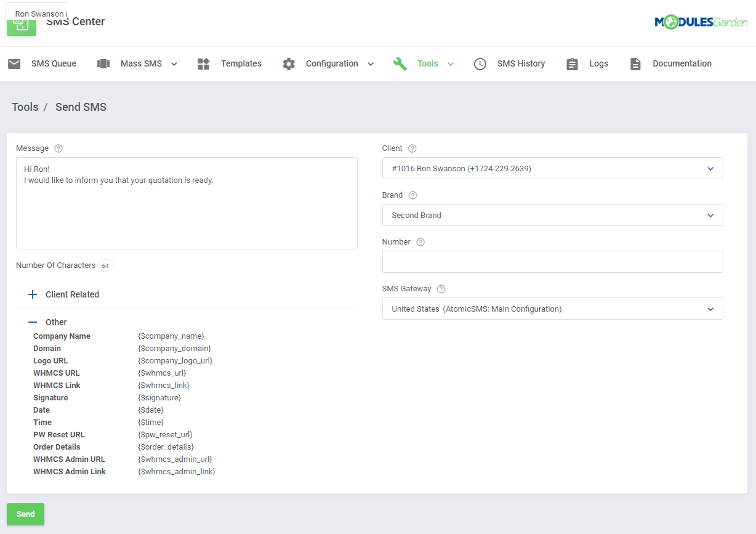756x534 pixels.
Task: Open the Mass SMS menu chevron
Action: click(174, 63)
